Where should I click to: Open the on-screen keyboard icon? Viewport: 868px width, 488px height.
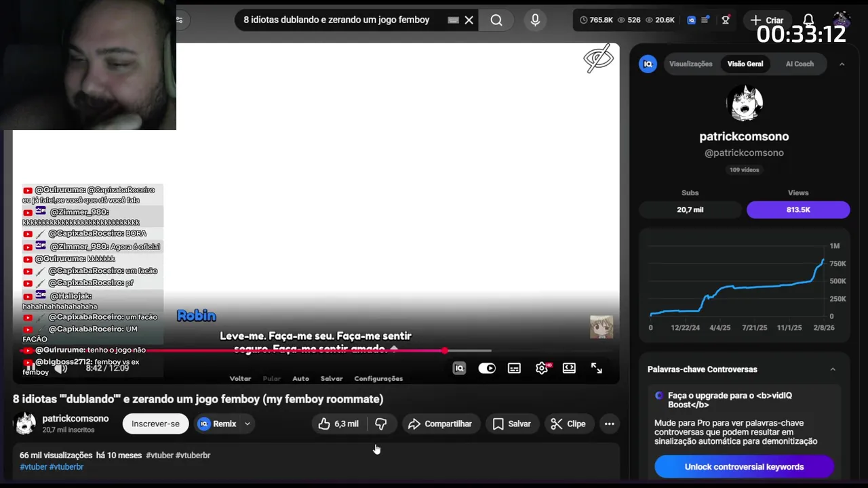454,20
